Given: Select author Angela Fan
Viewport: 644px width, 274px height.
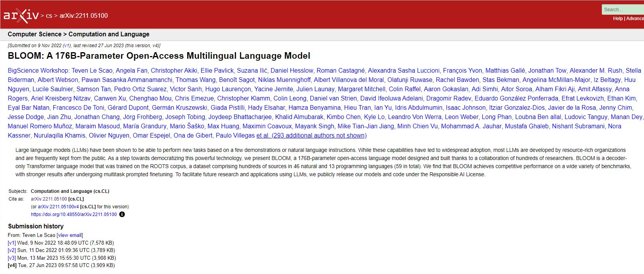Looking at the screenshot, I should pos(132,70).
